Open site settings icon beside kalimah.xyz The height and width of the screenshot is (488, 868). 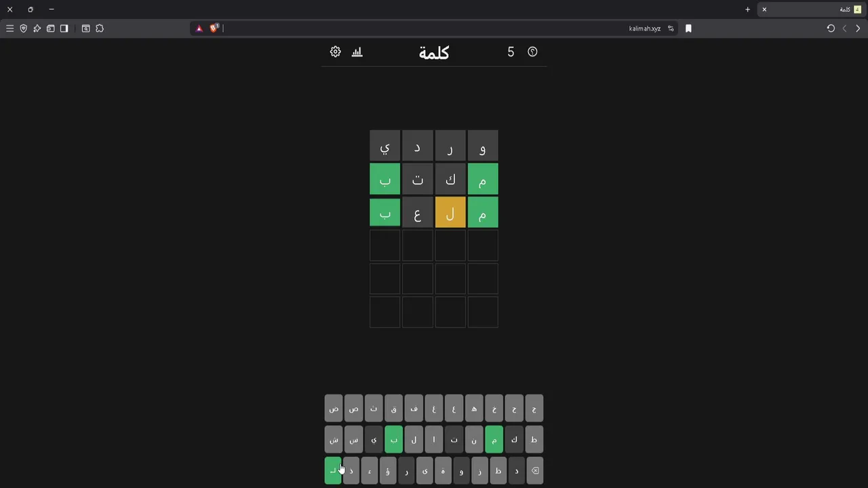click(671, 28)
